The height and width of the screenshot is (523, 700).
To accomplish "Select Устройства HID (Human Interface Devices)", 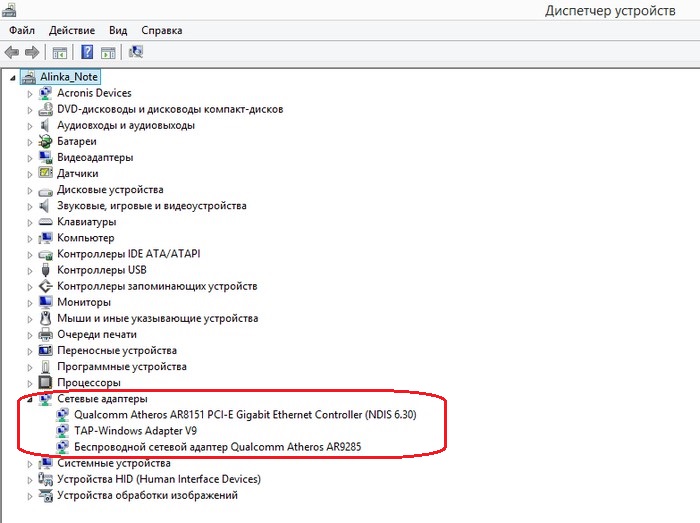I will (159, 479).
